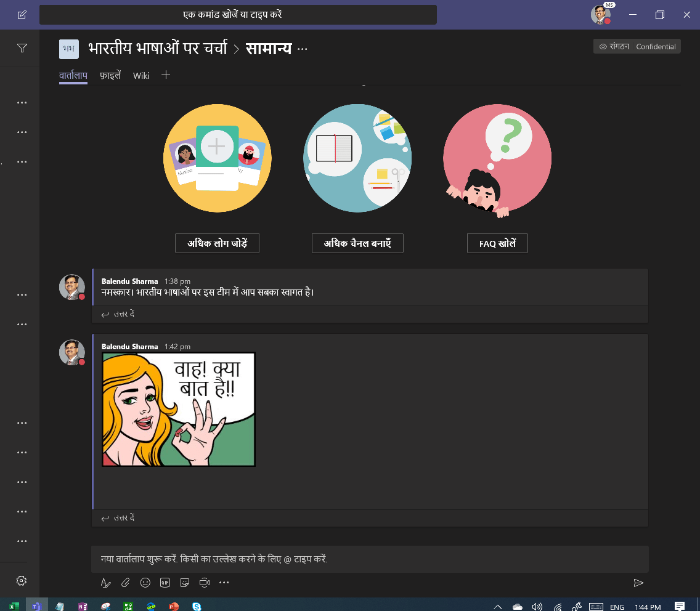Click the new conversation input field
Image resolution: width=700 pixels, height=611 pixels.
pyautogui.click(x=370, y=559)
